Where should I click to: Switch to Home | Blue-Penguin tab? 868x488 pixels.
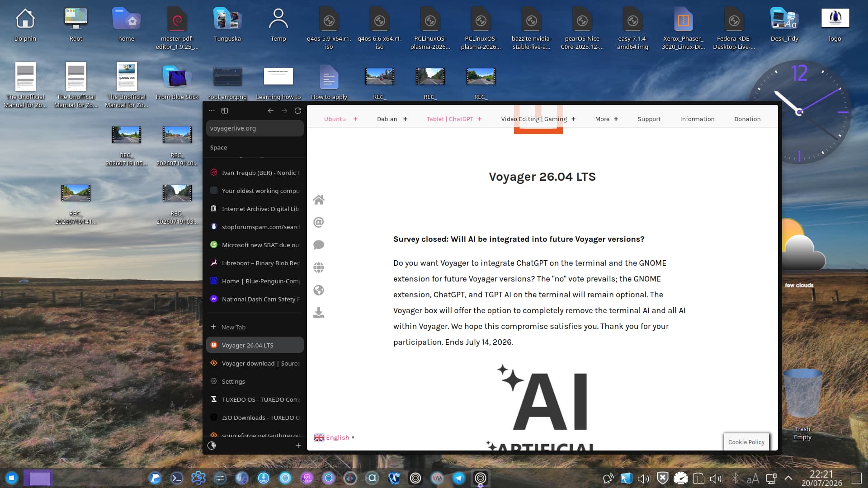(x=255, y=281)
